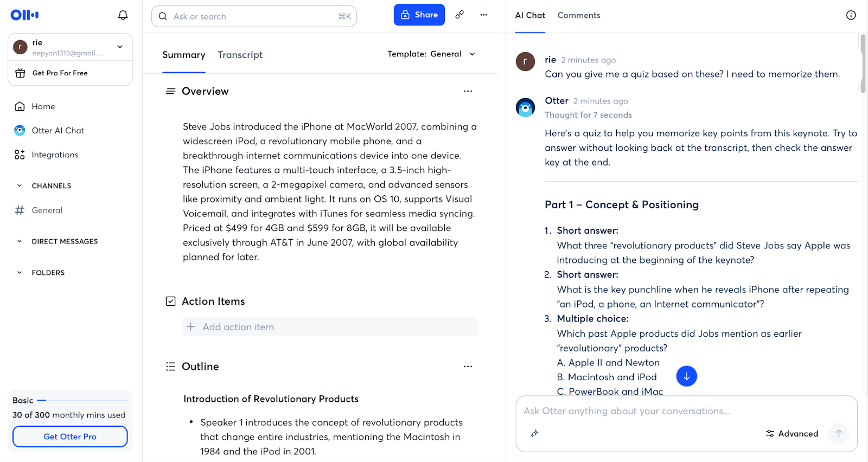Open the notifications bell

coord(123,15)
